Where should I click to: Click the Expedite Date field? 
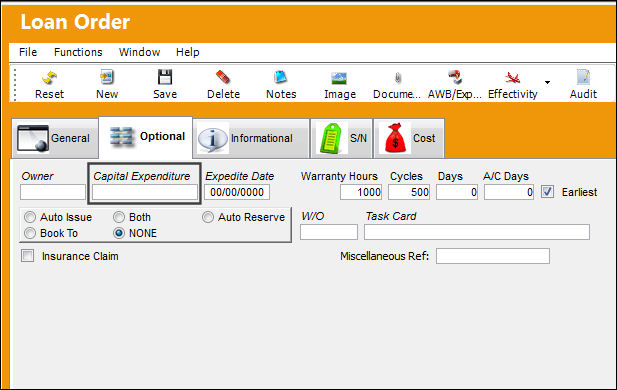click(237, 192)
